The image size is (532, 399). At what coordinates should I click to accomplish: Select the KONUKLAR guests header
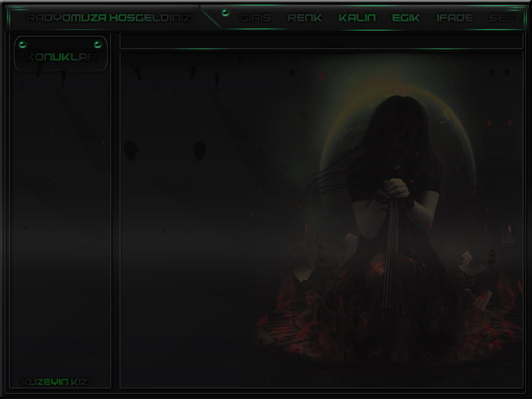pos(61,57)
